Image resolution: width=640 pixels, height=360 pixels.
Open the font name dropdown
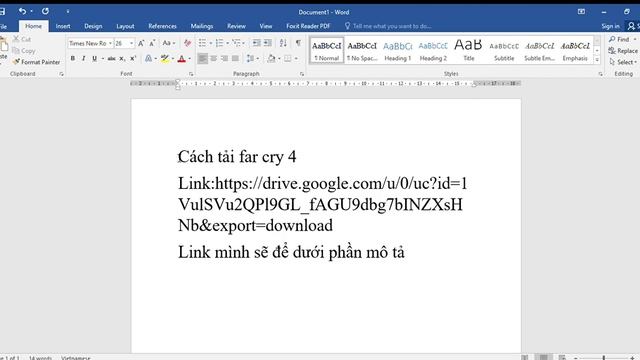click(x=110, y=43)
